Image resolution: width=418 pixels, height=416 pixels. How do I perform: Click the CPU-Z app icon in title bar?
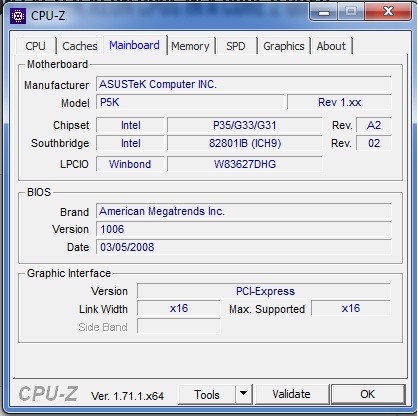17,16
